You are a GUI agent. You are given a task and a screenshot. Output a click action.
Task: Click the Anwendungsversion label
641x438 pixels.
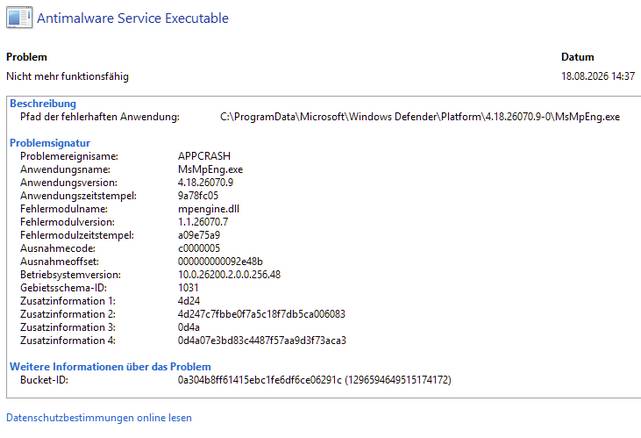click(69, 182)
